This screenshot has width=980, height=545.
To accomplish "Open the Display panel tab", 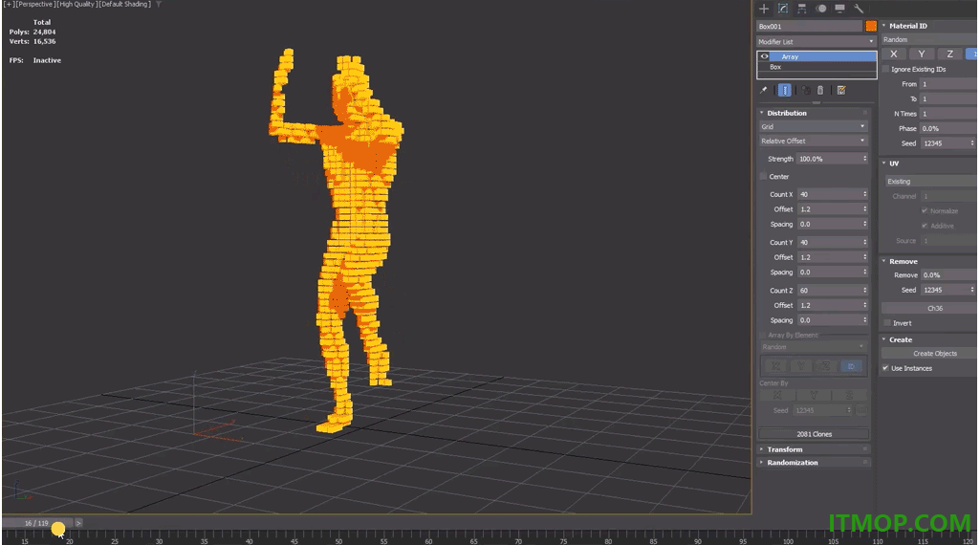I will (x=840, y=9).
